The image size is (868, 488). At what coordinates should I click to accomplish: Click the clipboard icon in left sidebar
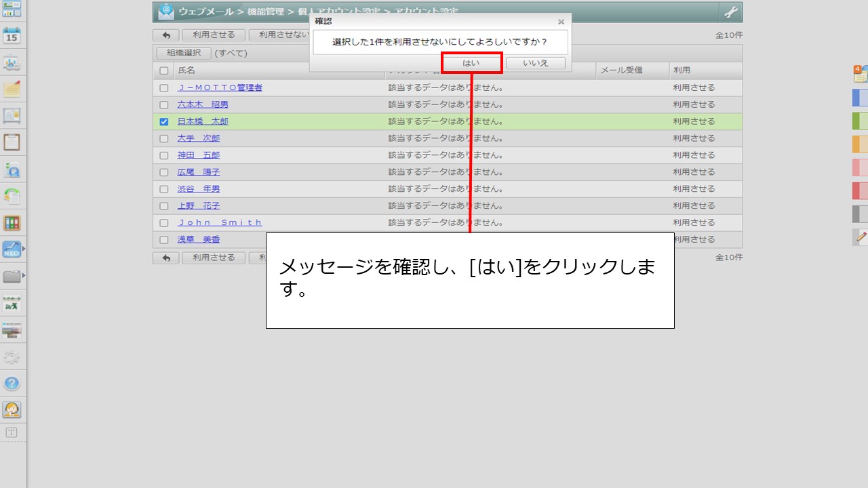coord(12,142)
